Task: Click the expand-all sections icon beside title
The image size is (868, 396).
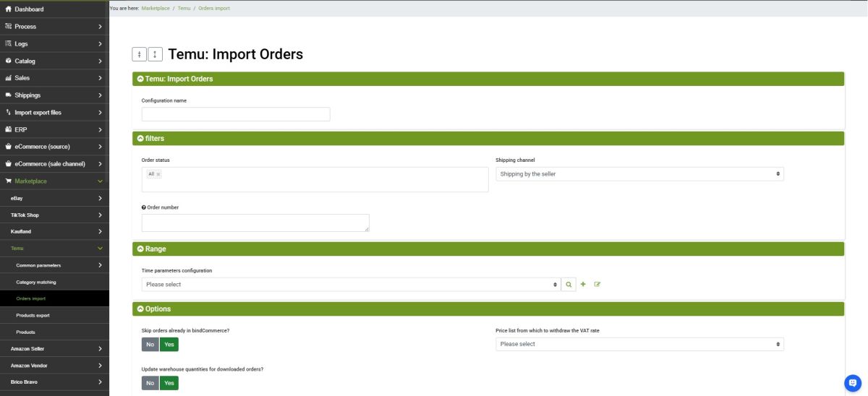Action: (155, 54)
